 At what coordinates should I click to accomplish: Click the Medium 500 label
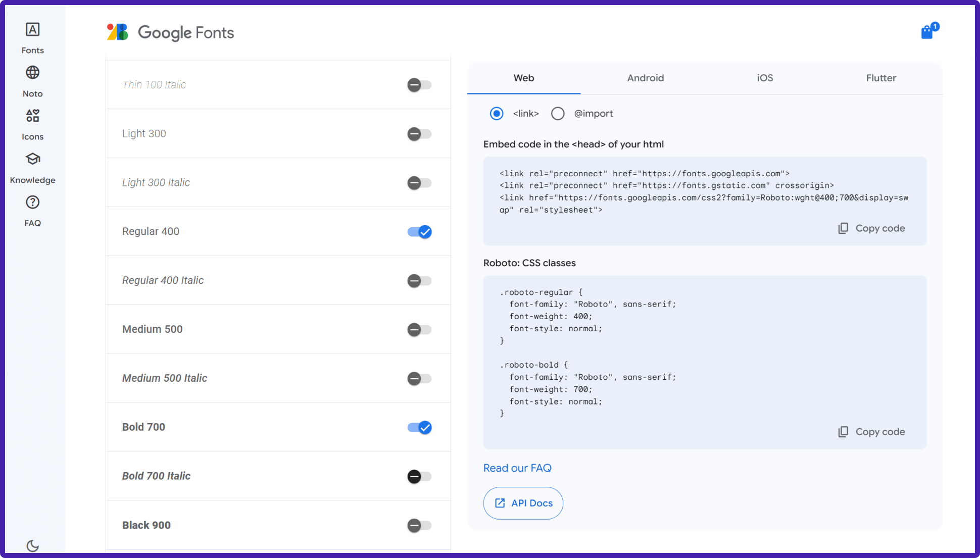(152, 329)
